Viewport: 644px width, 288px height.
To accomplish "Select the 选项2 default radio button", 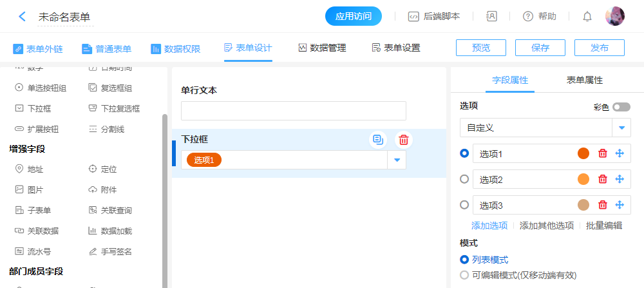I will pos(464,179).
